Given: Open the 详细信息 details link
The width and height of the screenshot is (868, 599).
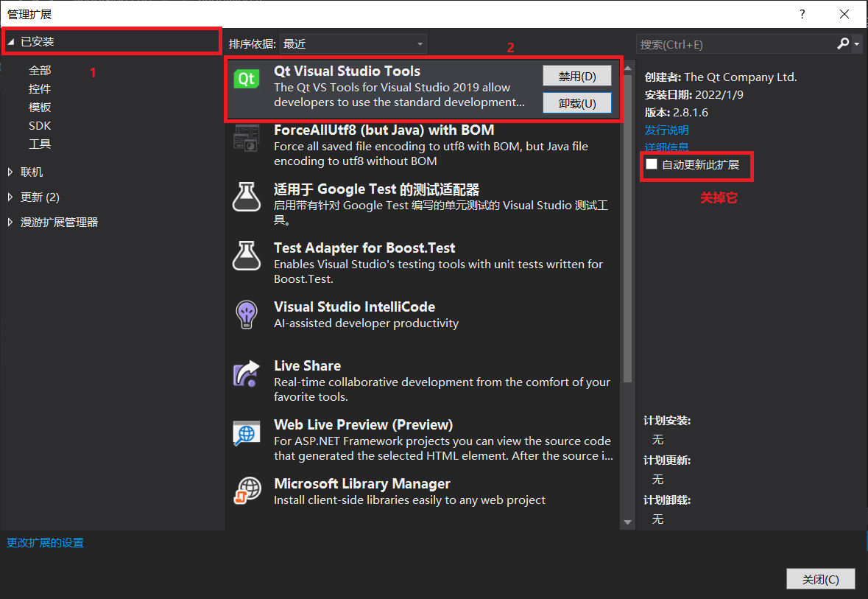Looking at the screenshot, I should coord(666,147).
